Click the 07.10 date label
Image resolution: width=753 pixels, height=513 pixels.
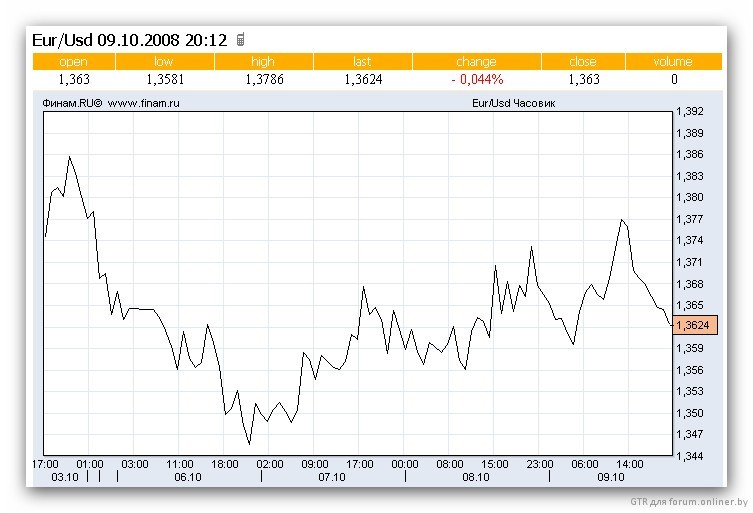tap(332, 477)
